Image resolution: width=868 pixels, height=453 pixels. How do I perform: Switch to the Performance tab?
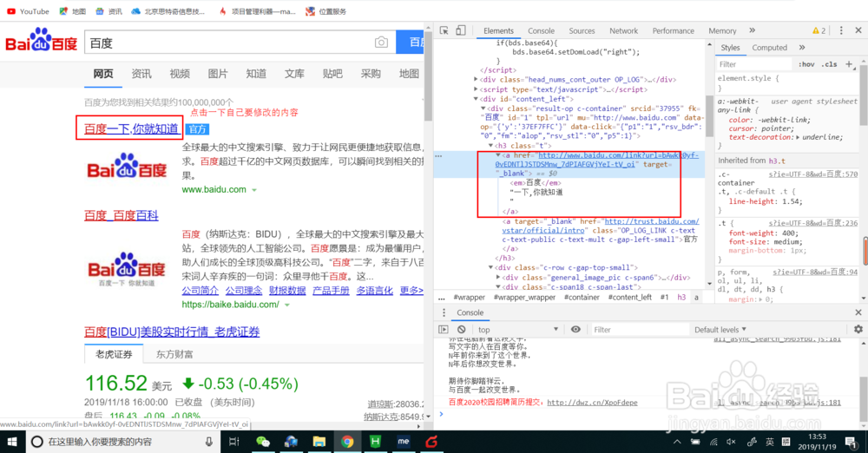coord(674,31)
